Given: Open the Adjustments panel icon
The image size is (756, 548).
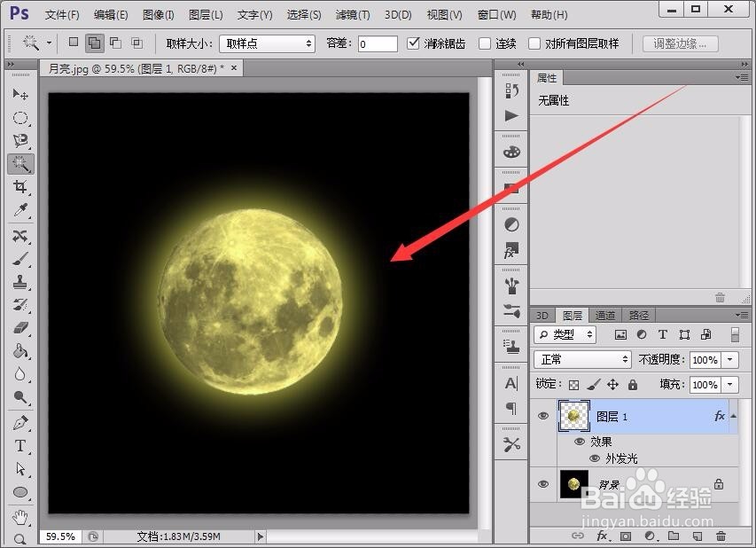Looking at the screenshot, I should [511, 225].
